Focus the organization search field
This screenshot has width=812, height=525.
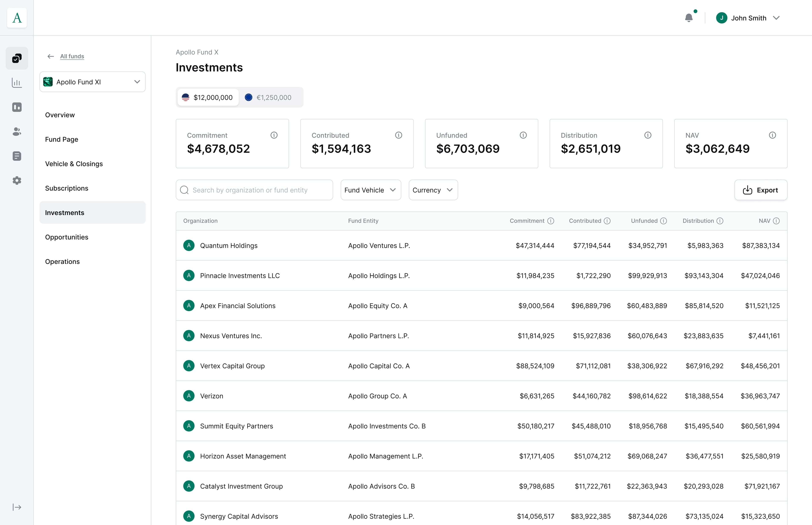click(x=254, y=190)
